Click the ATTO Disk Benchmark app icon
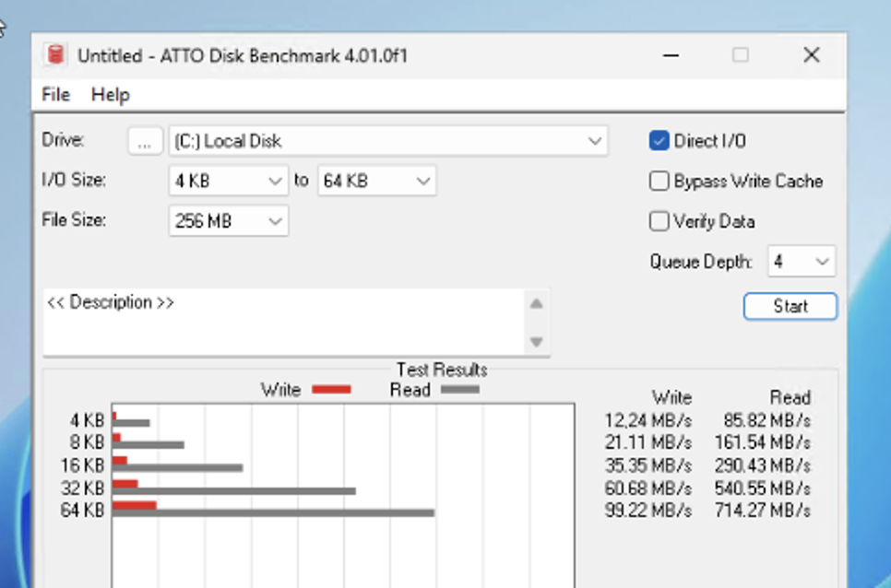The image size is (891, 588). coord(55,55)
